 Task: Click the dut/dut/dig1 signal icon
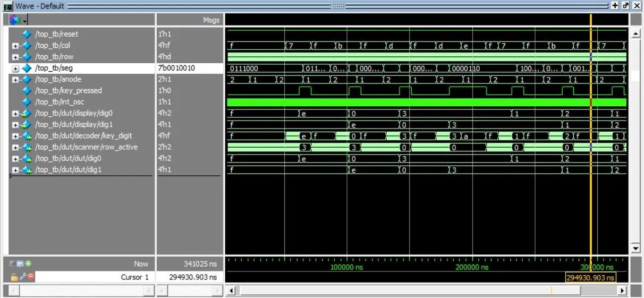tap(27, 170)
